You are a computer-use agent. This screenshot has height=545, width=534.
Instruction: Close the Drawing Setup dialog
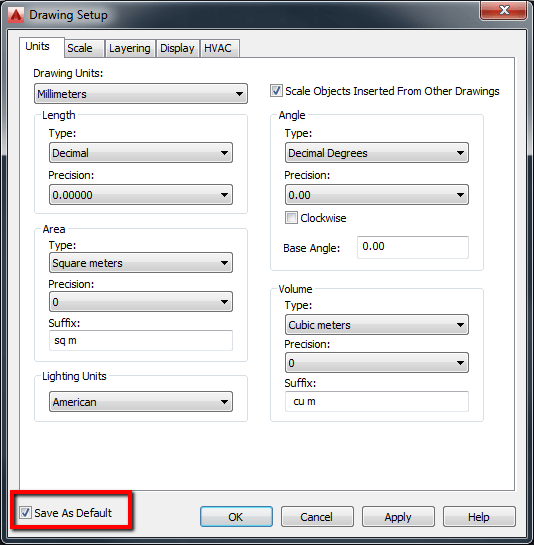(503, 10)
